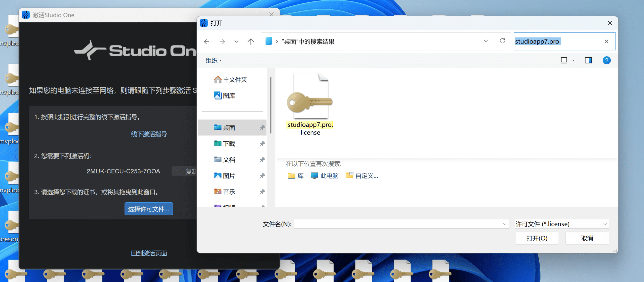Expand the recent locations dropdown
644x282 pixels.
[236, 41]
